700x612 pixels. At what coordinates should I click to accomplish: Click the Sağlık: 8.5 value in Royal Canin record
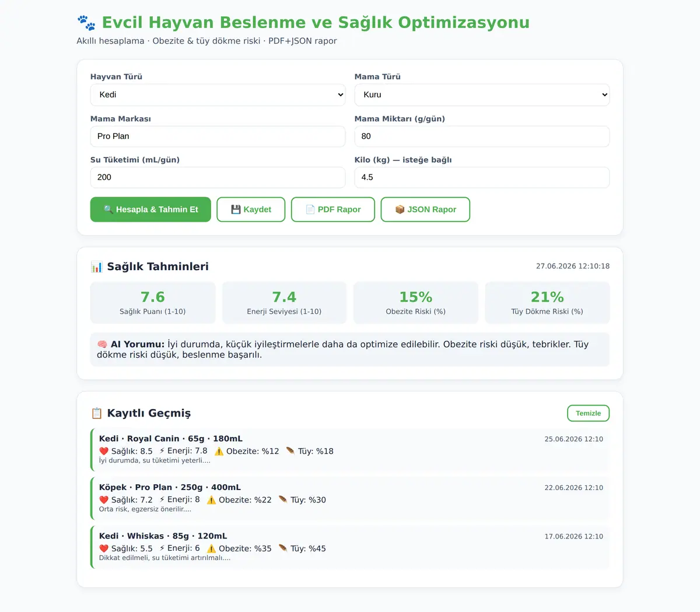click(132, 451)
